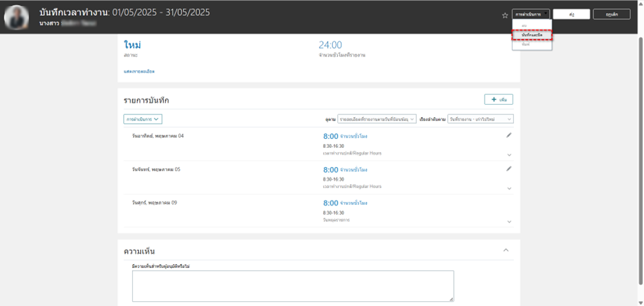
Task: Expand the May 09 entry details chevron
Action: 509,222
